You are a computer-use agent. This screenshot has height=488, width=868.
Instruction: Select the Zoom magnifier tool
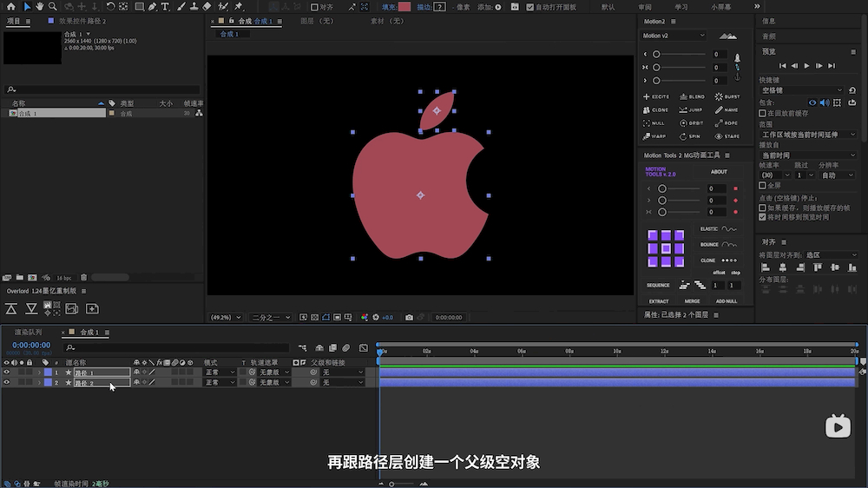(x=53, y=7)
